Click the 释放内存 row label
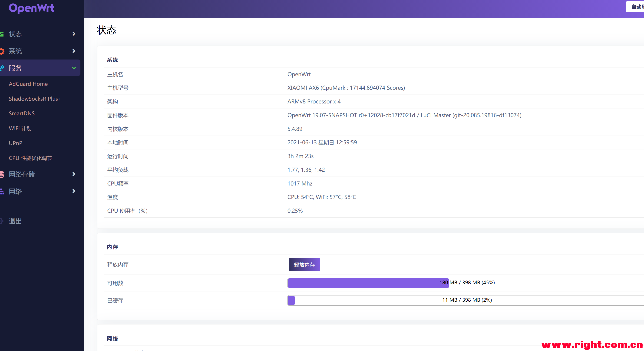 click(x=118, y=265)
